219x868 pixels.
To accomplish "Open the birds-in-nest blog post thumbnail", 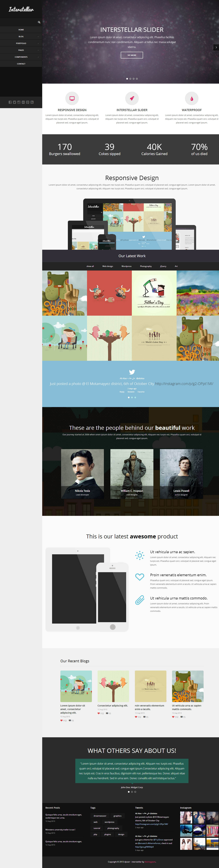I will point(113,686).
